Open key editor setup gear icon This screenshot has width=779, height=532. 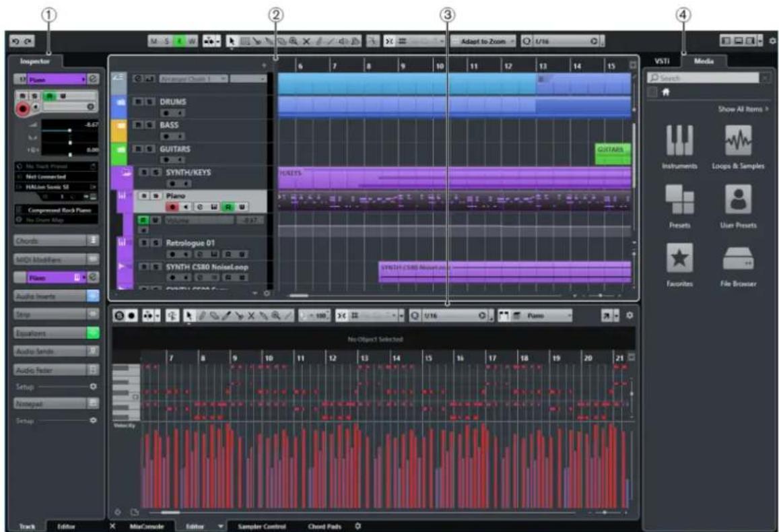[630, 315]
